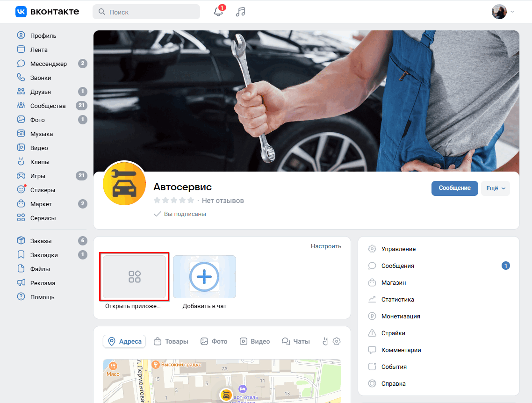The image size is (532, 403).
Task: Select the 'Видео' tab
Action: click(x=255, y=341)
